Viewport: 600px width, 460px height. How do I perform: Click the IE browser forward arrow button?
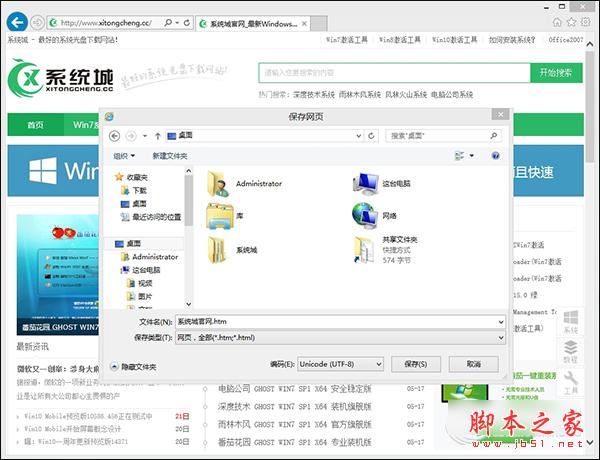37,23
